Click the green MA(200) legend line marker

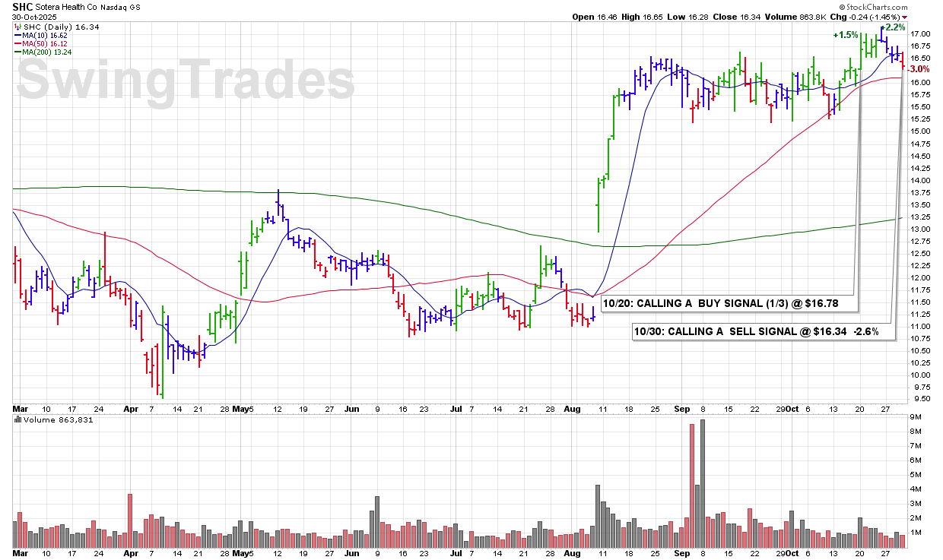pyautogui.click(x=17, y=52)
